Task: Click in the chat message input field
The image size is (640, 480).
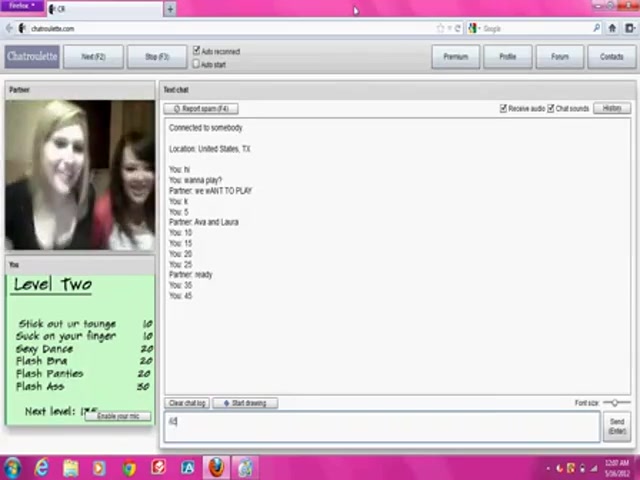Action: 380,425
